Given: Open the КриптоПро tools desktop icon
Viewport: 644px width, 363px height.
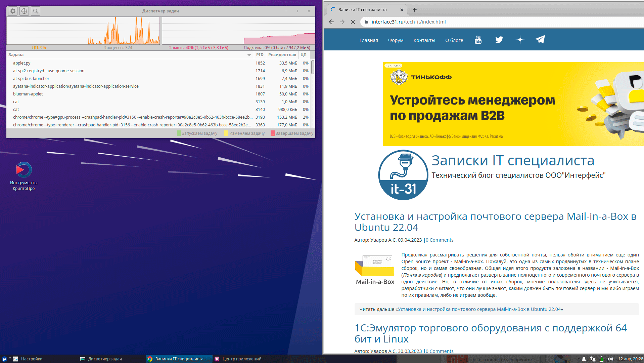Looking at the screenshot, I should 24,176.
